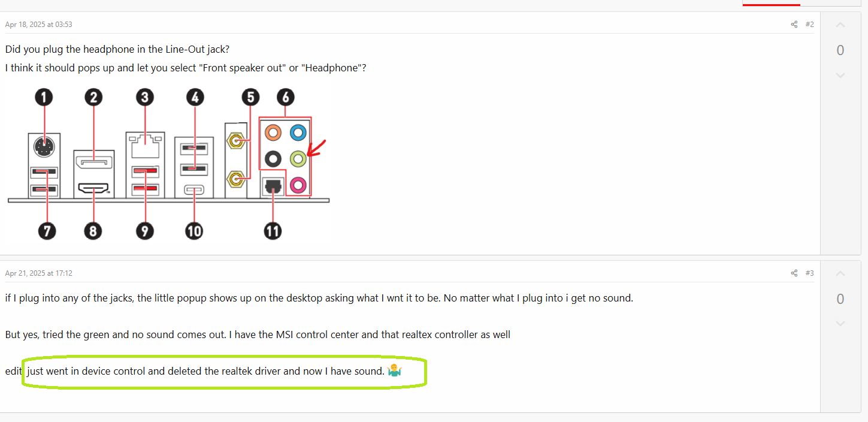Click the vote count of post #3
The width and height of the screenshot is (868, 422).
840,299
